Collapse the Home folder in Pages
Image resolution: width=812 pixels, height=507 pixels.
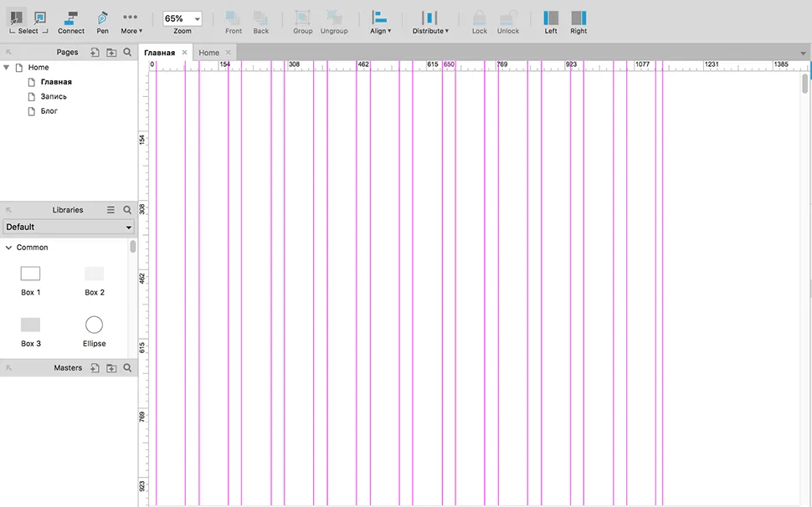[8, 67]
